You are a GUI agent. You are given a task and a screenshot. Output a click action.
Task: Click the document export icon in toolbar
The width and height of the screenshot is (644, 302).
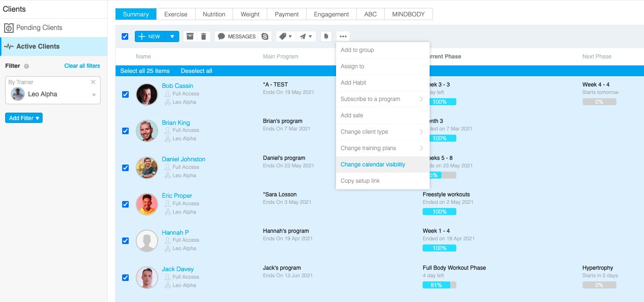(x=326, y=36)
